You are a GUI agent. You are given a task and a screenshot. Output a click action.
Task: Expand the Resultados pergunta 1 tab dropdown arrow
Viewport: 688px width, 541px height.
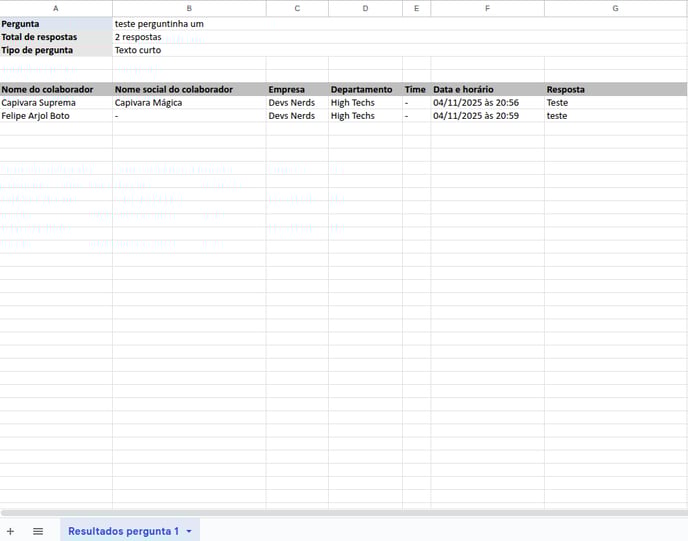click(189, 531)
